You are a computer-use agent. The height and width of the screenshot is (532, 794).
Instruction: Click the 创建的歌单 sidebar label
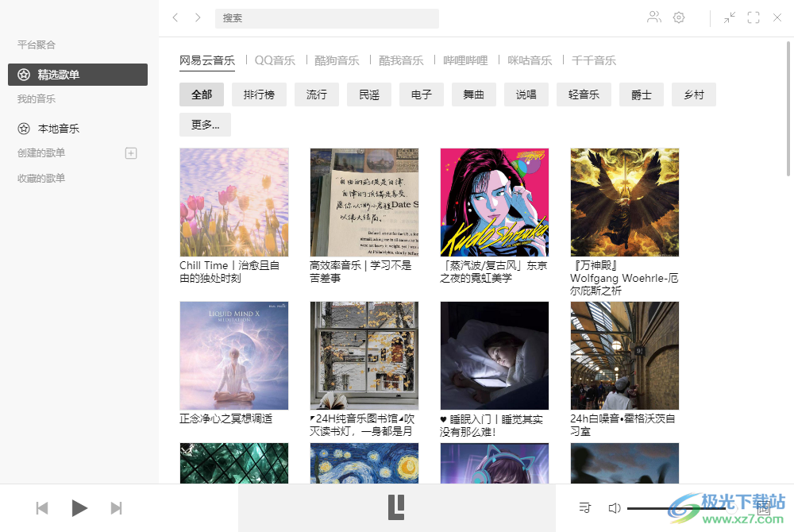tap(41, 153)
